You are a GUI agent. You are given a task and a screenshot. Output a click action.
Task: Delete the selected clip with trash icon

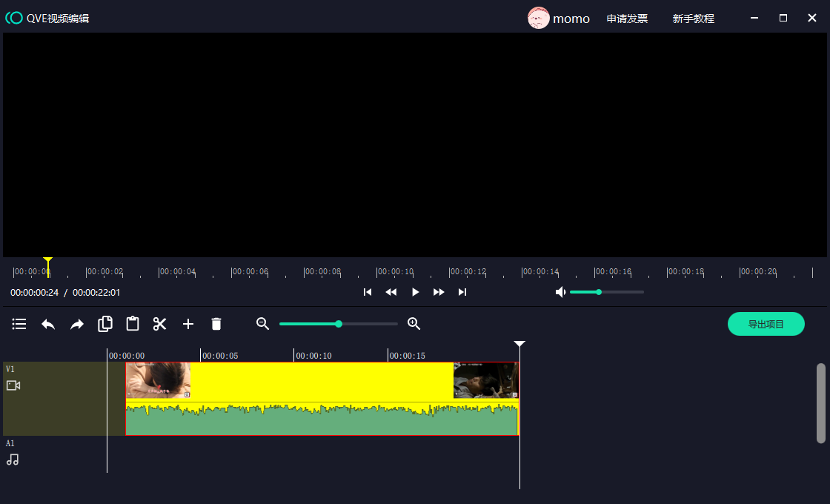coord(216,324)
